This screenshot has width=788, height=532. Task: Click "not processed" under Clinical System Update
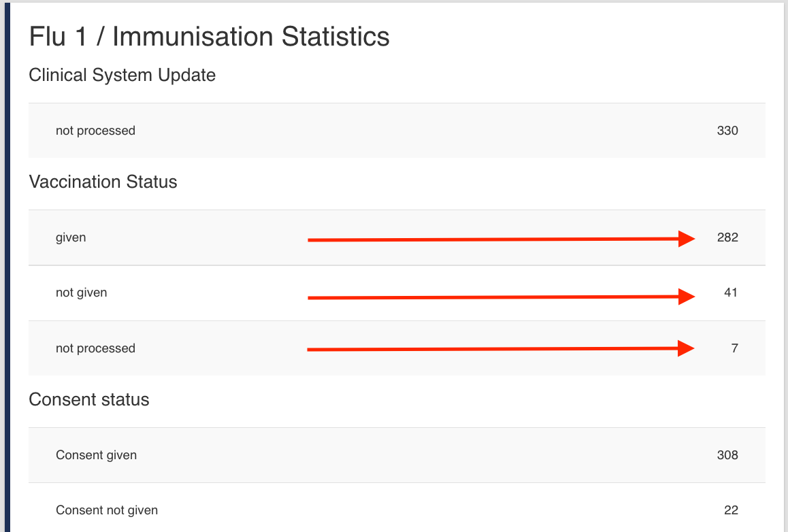point(95,131)
